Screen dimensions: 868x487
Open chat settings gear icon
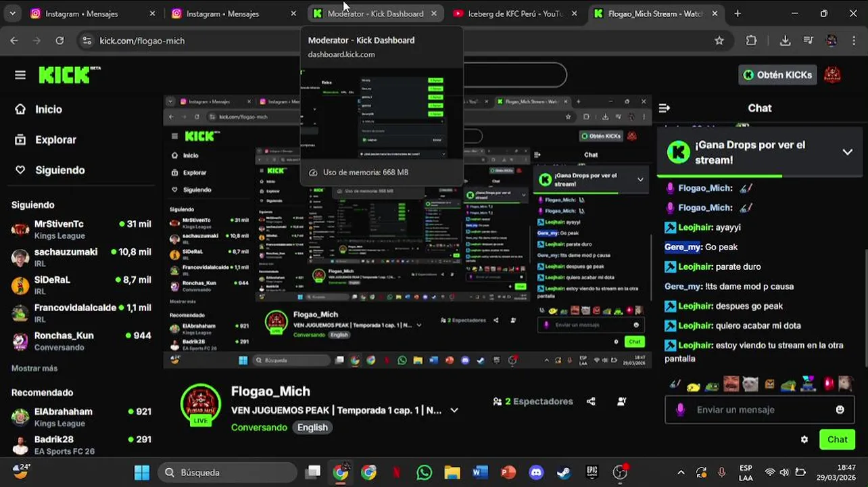pos(804,439)
